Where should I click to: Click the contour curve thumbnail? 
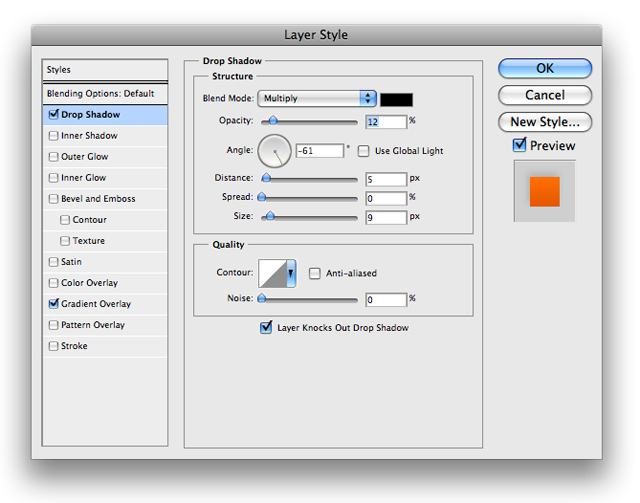[273, 273]
